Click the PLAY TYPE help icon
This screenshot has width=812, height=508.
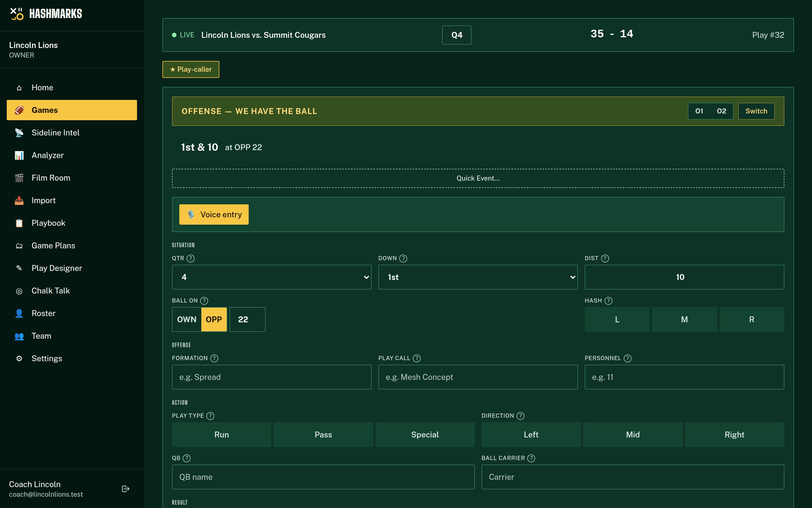(210, 416)
